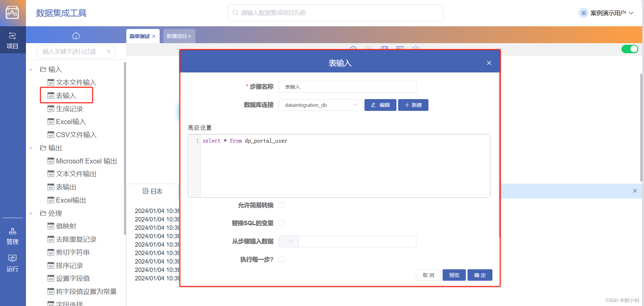This screenshot has width=644, height=306.
Task: Check the 允许简易转换 checkbox
Action: (282, 205)
